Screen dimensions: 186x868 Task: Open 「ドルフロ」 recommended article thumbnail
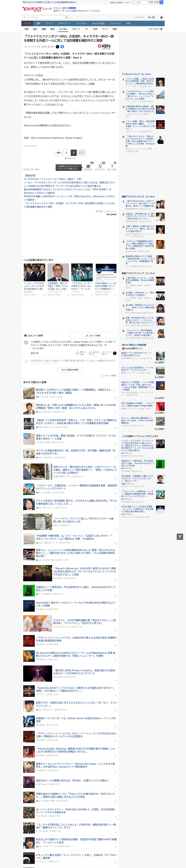pos(82,272)
